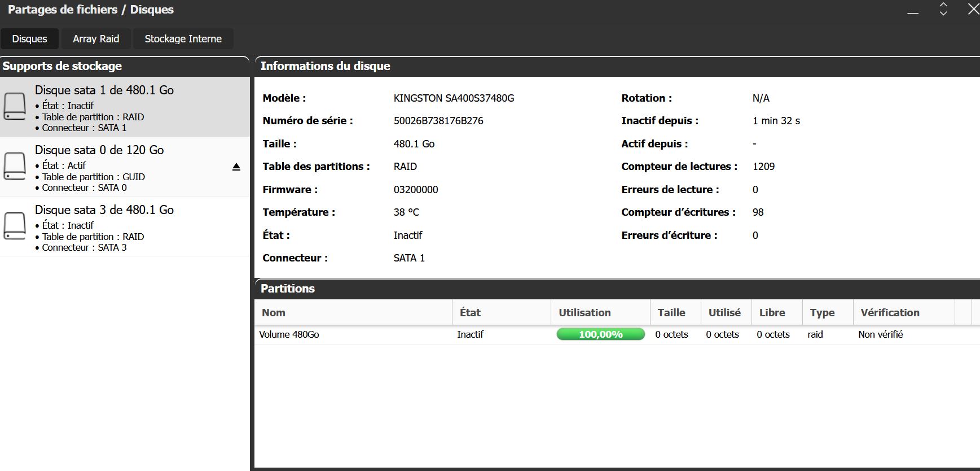This screenshot has height=471, width=980.
Task: Click the model value KINGSTON SA400S37480G
Action: [454, 98]
